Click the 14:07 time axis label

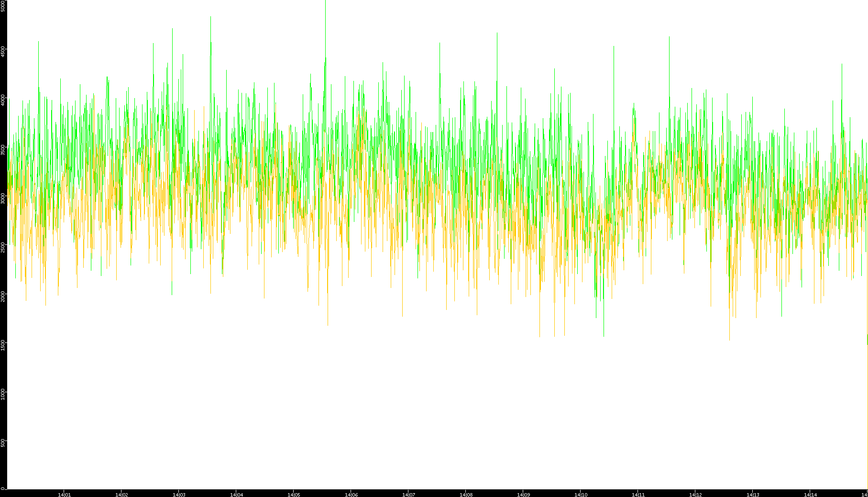point(408,494)
